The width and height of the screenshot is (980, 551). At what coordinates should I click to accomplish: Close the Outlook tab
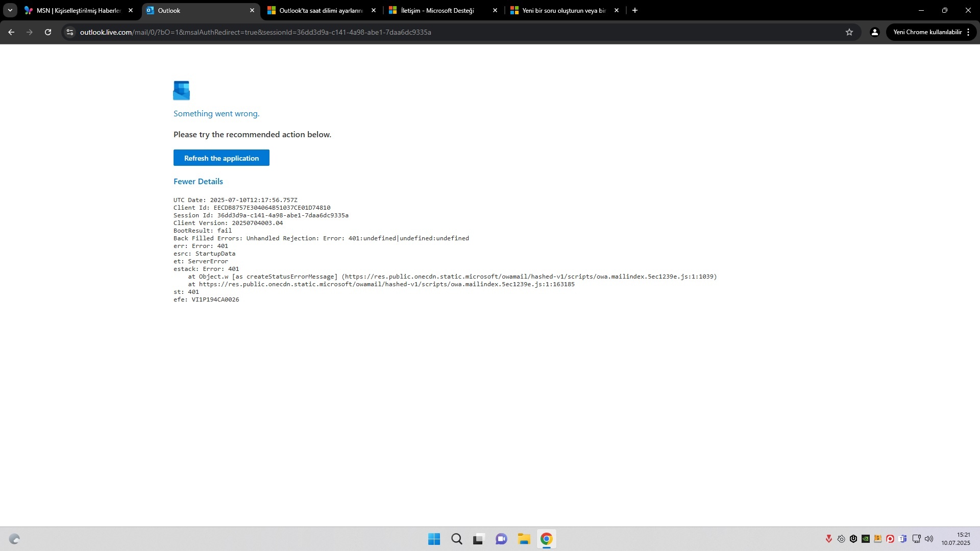tap(252, 10)
